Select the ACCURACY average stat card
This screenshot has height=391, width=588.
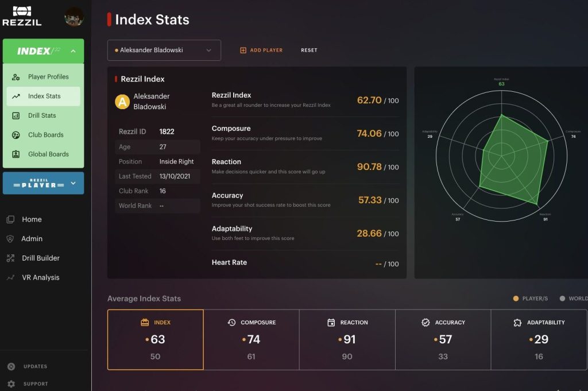click(x=443, y=340)
